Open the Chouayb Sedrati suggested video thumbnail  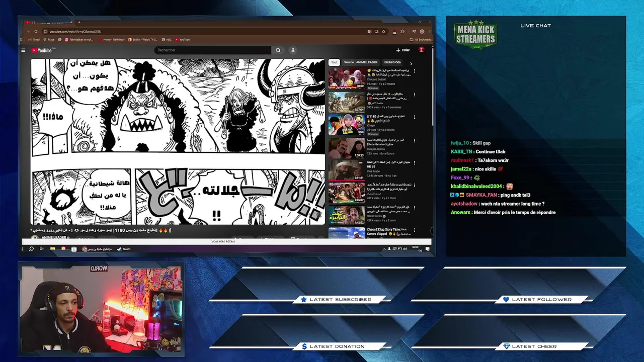click(347, 79)
